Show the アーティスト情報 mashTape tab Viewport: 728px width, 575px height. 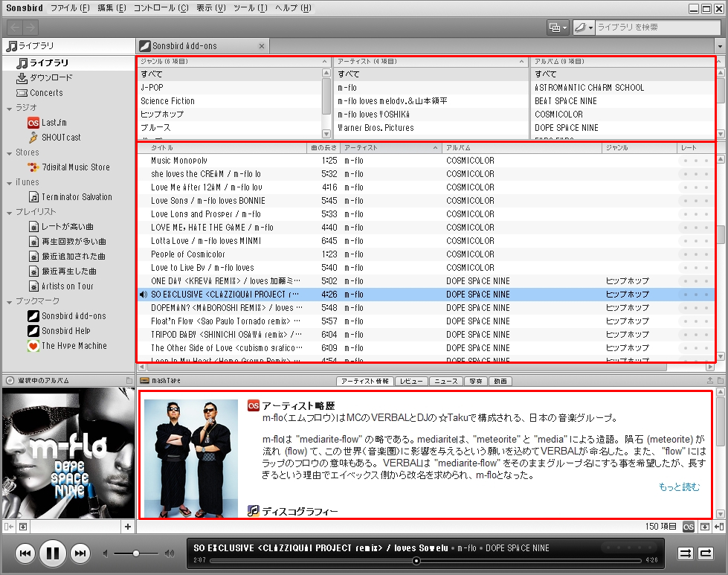[x=365, y=382]
